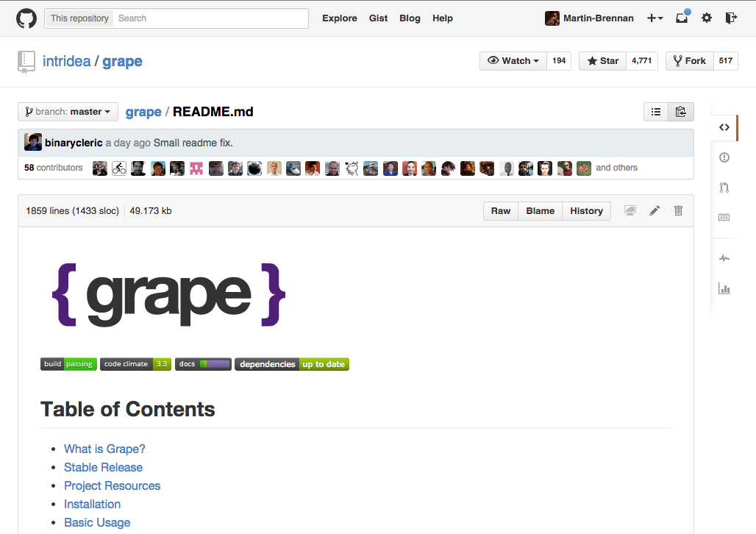This screenshot has height=534, width=756.
Task: Click the cyclist contributor avatar
Action: pos(119,168)
